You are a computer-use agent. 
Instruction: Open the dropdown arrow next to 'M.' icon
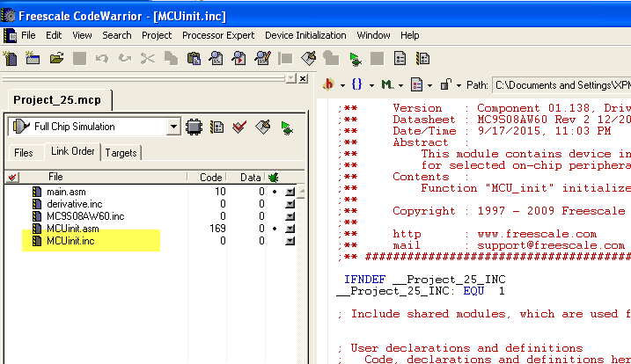point(400,85)
